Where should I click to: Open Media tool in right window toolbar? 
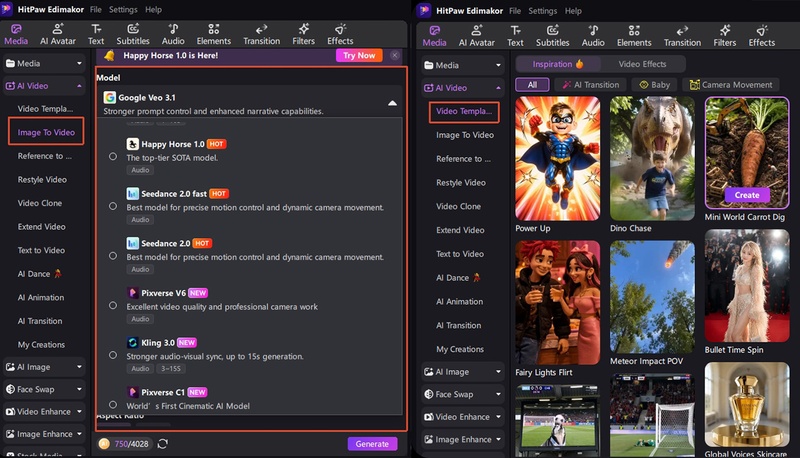pos(434,36)
